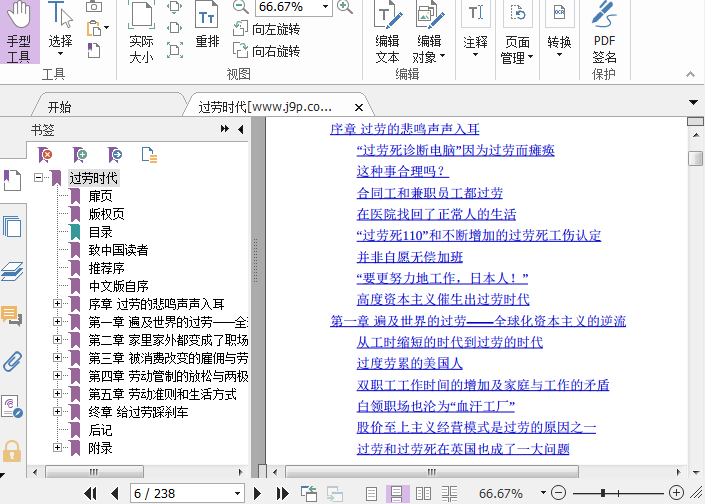Expand the bookmarks panel wider

coord(224,129)
